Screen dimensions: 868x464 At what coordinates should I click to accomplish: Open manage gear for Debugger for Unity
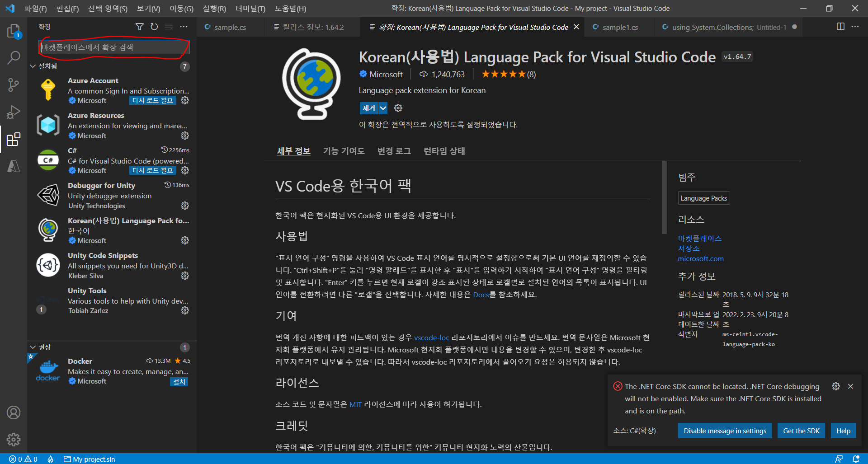click(x=185, y=206)
